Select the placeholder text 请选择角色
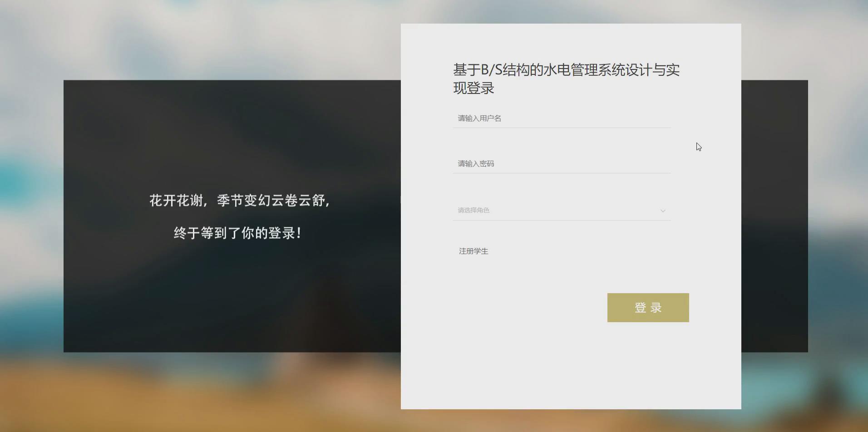The width and height of the screenshot is (868, 432). (x=473, y=210)
